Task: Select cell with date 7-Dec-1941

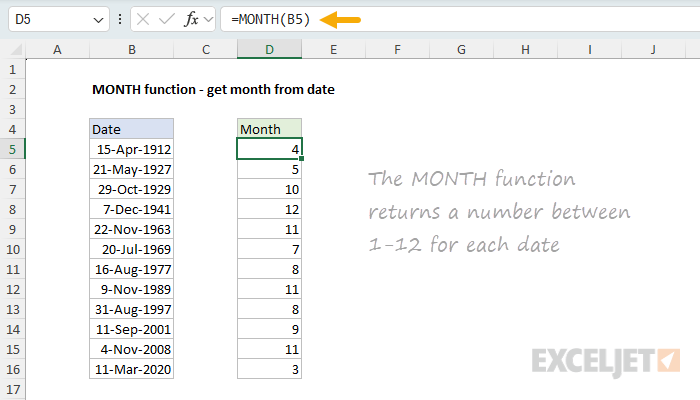Action: [132, 209]
